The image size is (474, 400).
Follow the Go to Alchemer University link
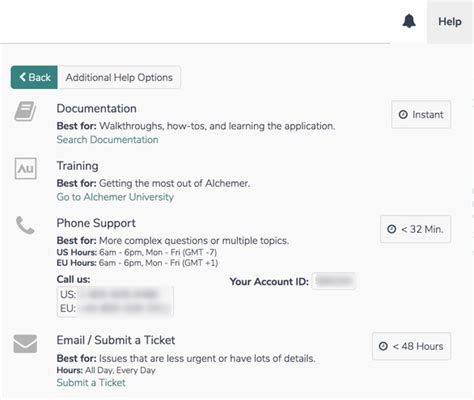coord(115,197)
